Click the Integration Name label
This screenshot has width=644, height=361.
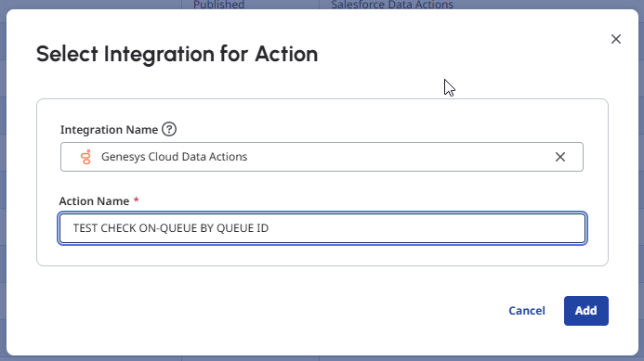coord(110,130)
